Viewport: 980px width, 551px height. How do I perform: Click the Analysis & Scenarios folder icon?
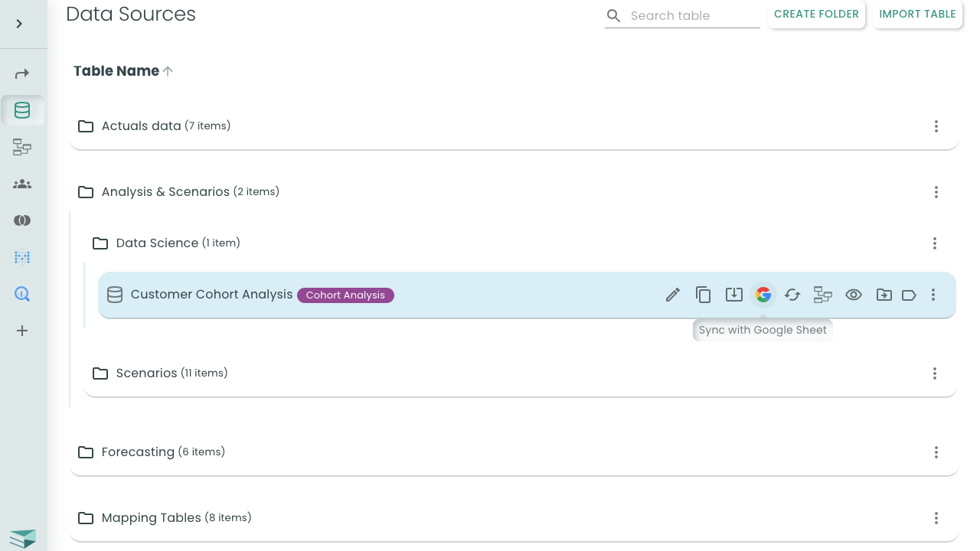point(86,192)
